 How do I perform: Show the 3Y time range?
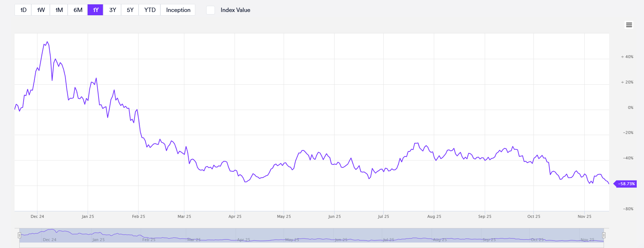coord(113,10)
